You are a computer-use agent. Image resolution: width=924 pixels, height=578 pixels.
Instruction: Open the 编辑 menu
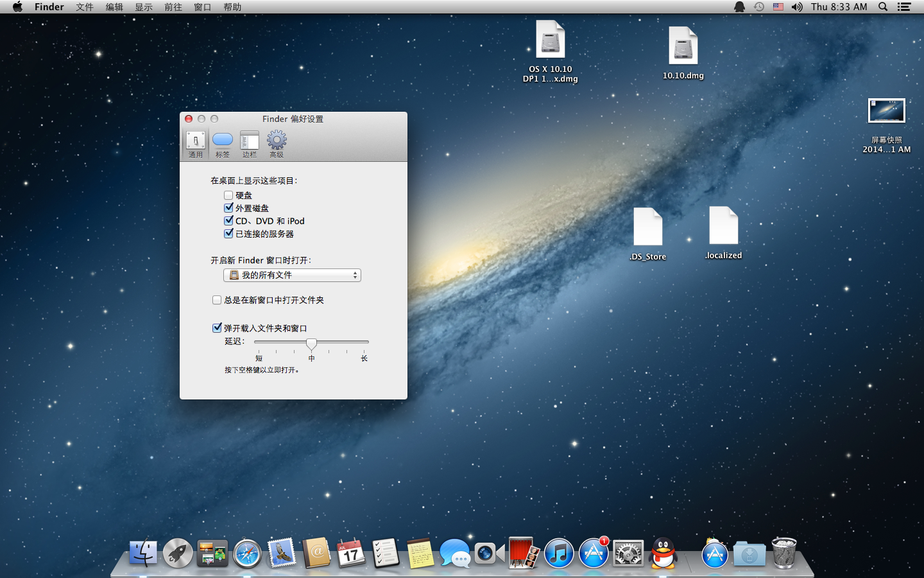coord(114,7)
